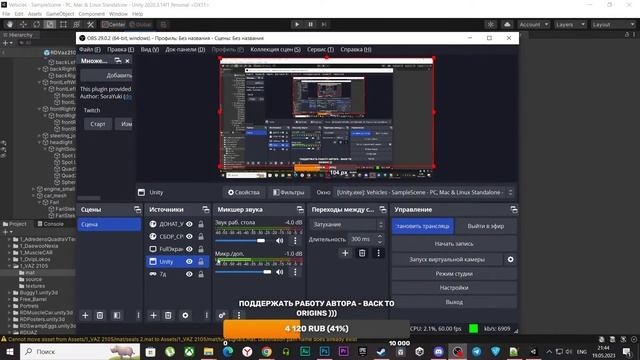
Task: Click the Фильтры filters button
Action: (289, 192)
